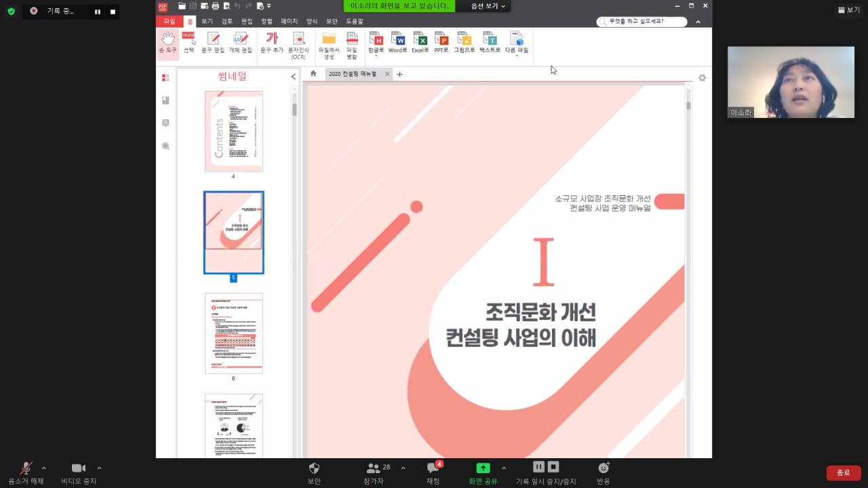The height and width of the screenshot is (488, 868).
Task: Open text recognition (OCR) tool
Action: coord(298,44)
